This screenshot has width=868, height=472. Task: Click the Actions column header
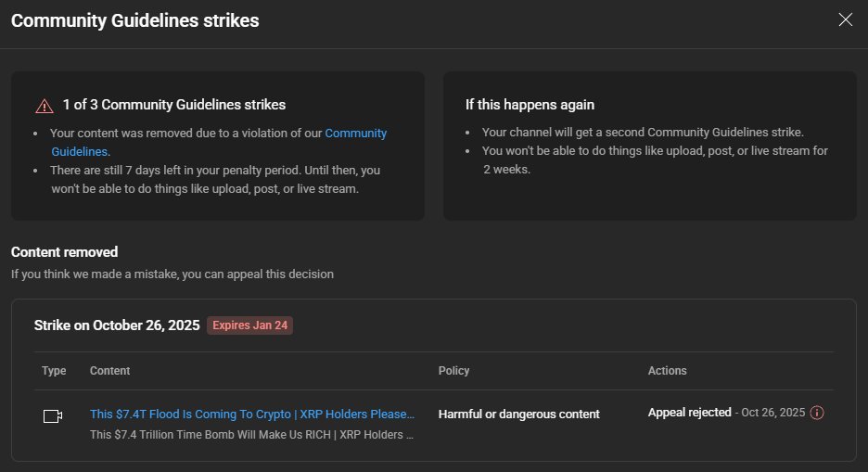(x=667, y=371)
